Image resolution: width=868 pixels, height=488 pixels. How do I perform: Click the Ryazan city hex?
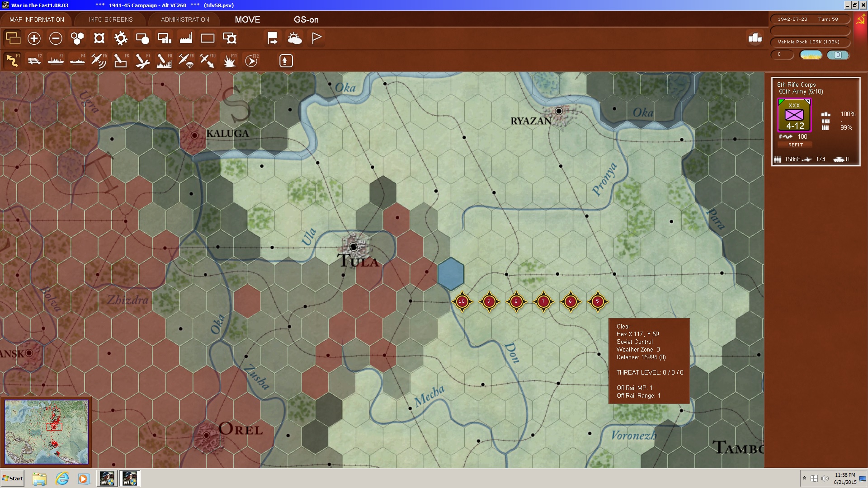(559, 111)
